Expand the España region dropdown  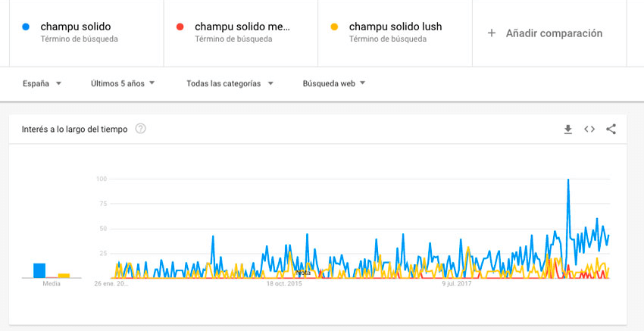pyautogui.click(x=42, y=84)
